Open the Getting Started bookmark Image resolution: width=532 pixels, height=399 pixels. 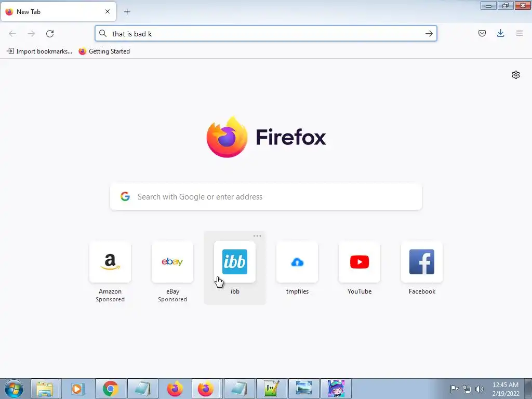104,51
